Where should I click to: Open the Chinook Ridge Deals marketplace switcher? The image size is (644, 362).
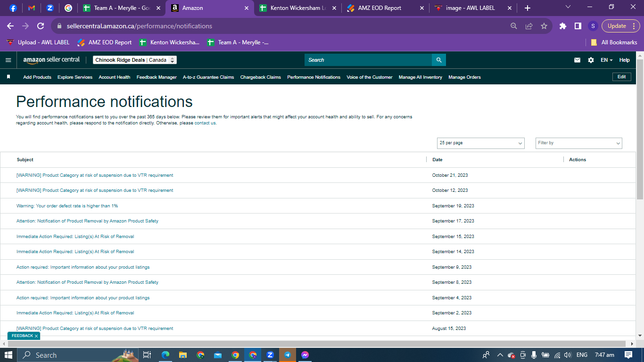point(135,60)
